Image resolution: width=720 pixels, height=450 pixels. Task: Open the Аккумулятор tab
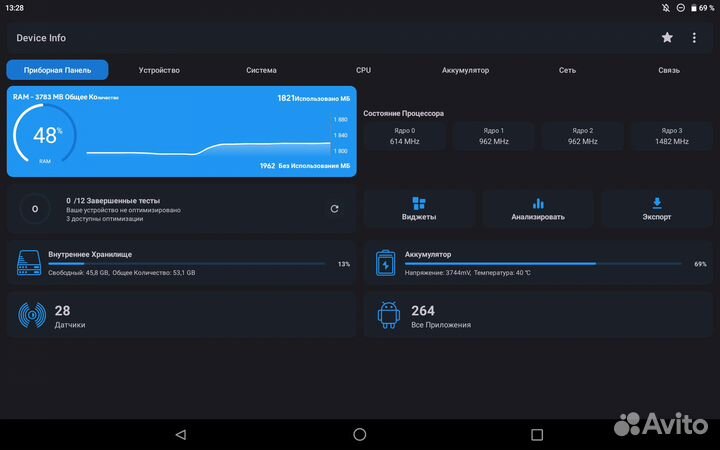pos(465,70)
